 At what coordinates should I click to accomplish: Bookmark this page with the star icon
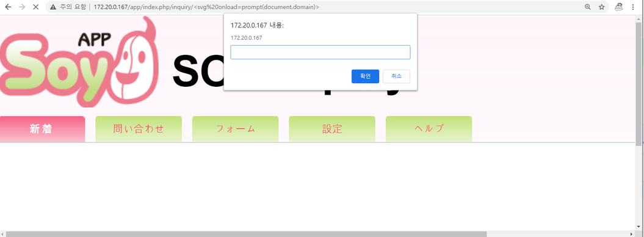pos(602,7)
